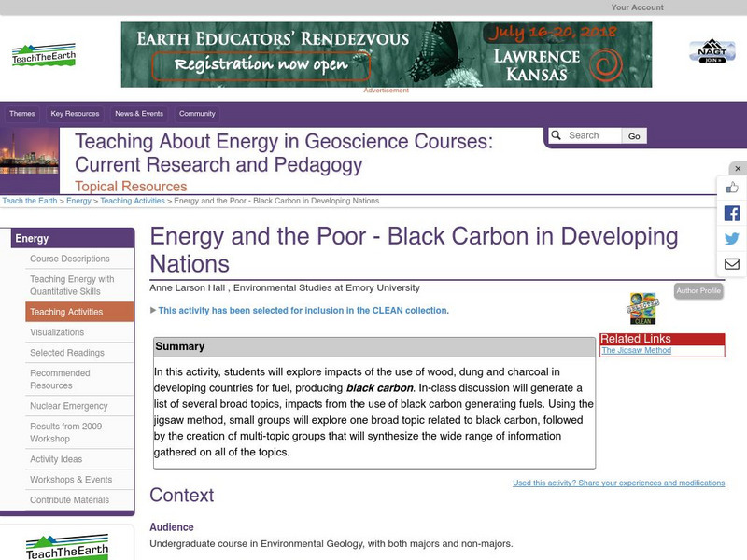Share the page on Twitter
Viewport: 747px width, 560px height.
click(734, 238)
